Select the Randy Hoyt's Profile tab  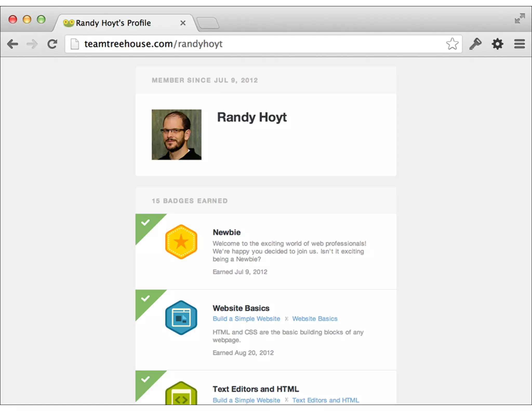(113, 23)
